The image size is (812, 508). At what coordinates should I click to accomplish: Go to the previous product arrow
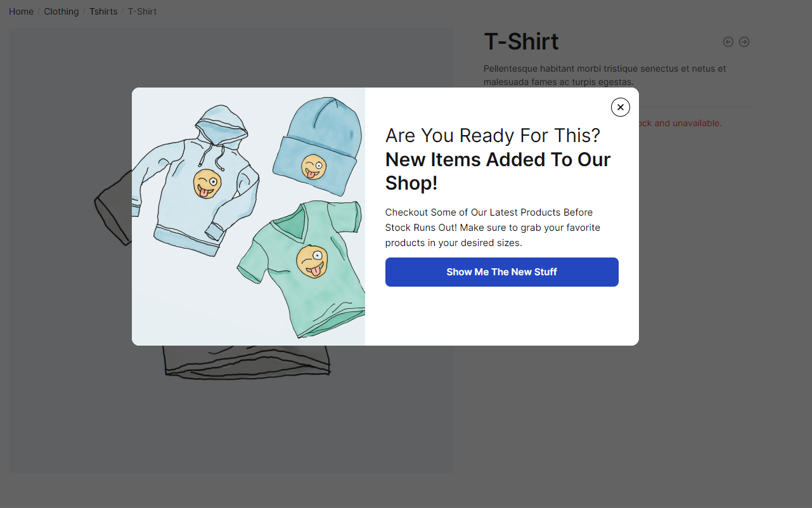728,42
